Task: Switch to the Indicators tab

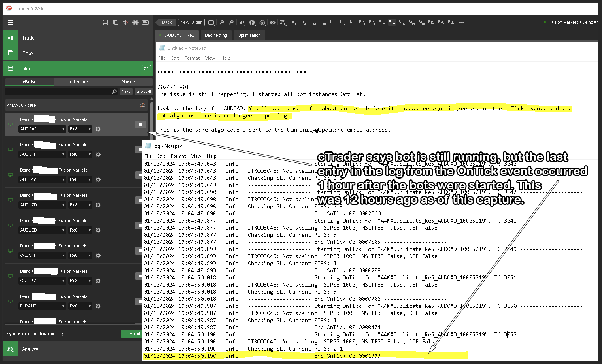Action: point(79,82)
